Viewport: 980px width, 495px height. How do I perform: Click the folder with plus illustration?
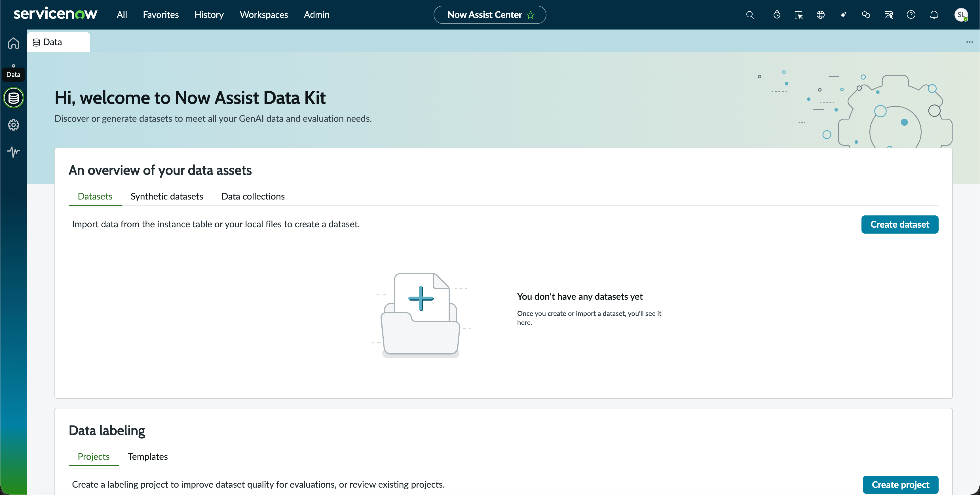(421, 315)
